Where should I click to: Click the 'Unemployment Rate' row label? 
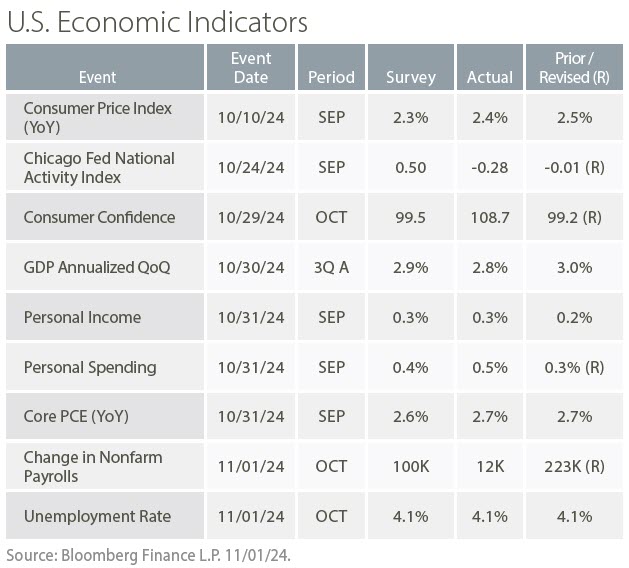pos(97,516)
